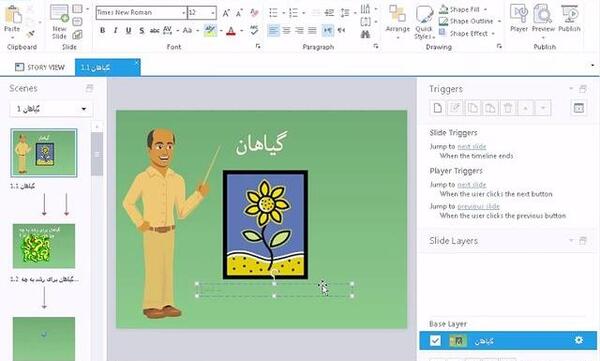Click the Publish icon

tap(569, 14)
